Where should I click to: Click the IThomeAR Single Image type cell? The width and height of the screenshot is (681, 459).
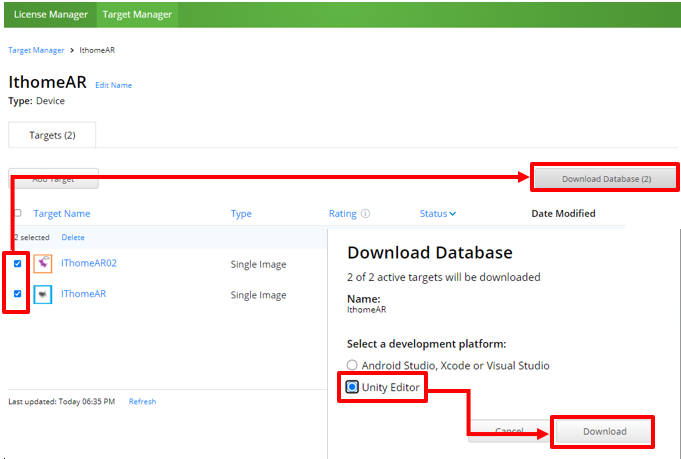(258, 295)
